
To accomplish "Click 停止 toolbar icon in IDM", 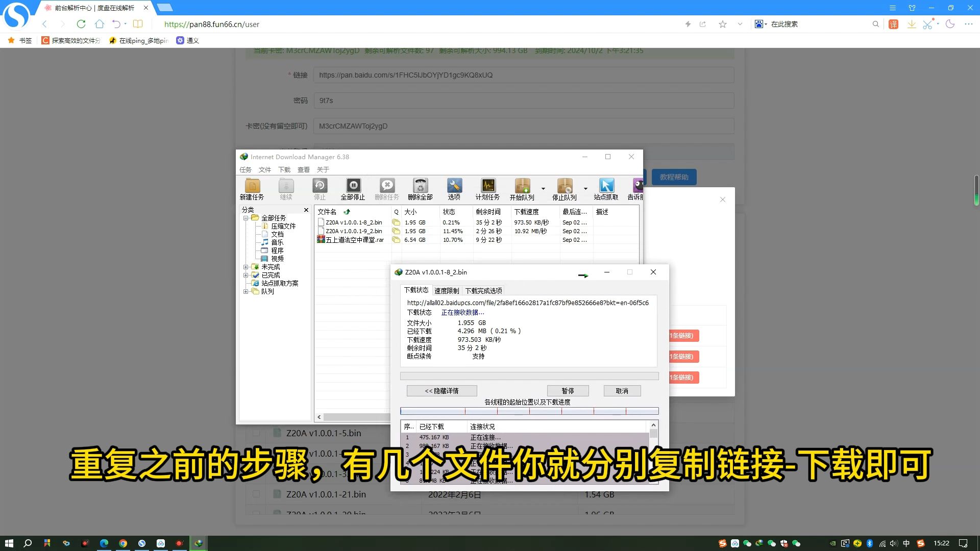I will [320, 189].
